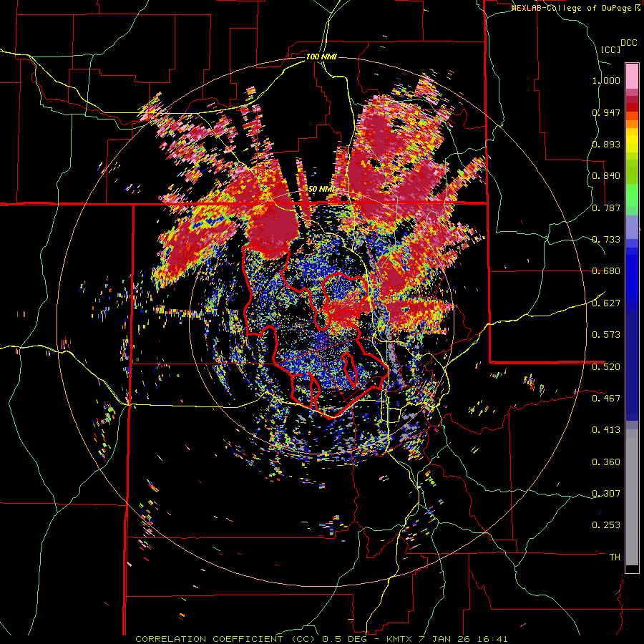The width and height of the screenshot is (644, 644).
Task: Select the 0.467 scale value
Action: coord(606,398)
